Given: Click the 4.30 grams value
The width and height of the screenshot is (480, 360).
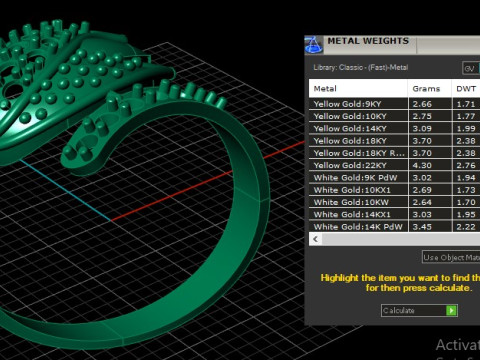Looking at the screenshot, I should tap(422, 165).
